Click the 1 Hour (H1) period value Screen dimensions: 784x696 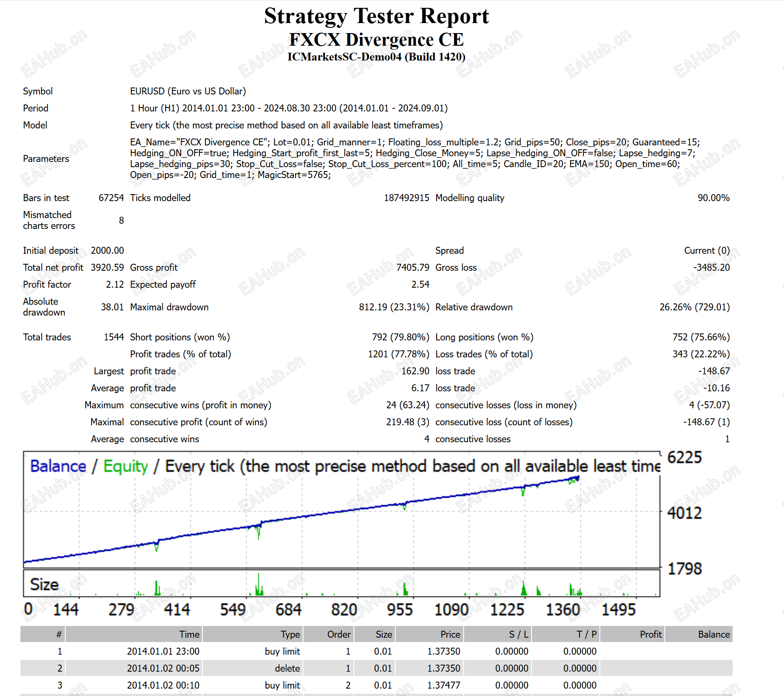tap(289, 108)
